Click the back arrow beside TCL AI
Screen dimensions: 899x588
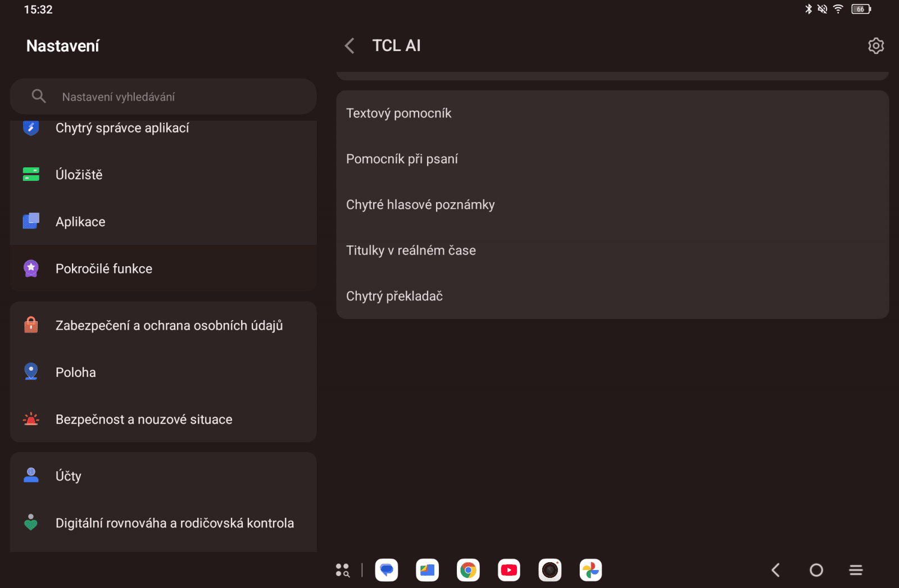349,45
